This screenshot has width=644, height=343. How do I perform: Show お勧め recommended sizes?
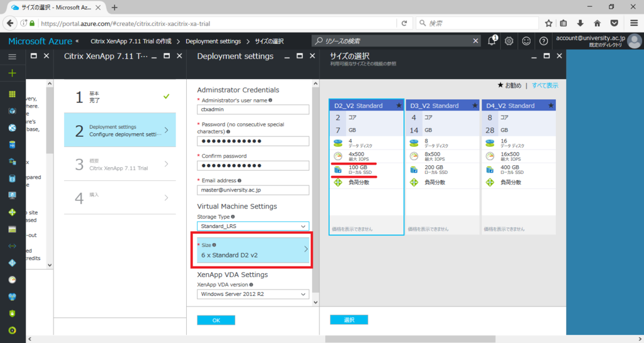pyautogui.click(x=509, y=85)
